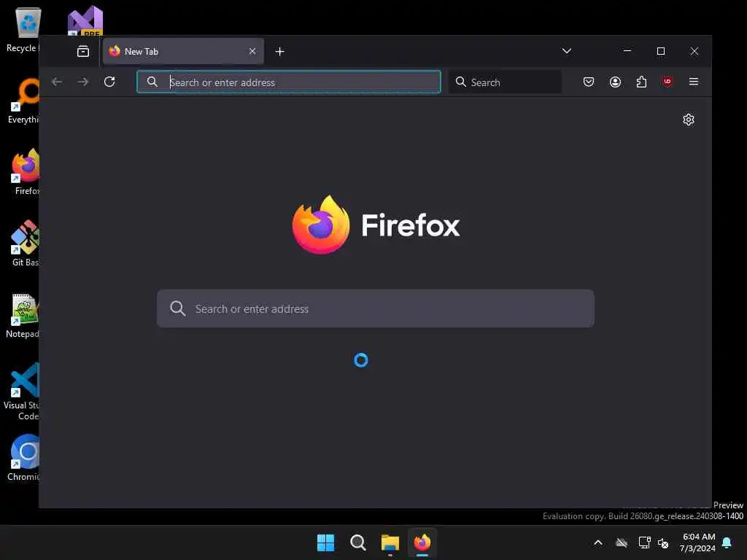Expand the list all tabs chevron
This screenshot has height=560, width=747.
pos(566,51)
